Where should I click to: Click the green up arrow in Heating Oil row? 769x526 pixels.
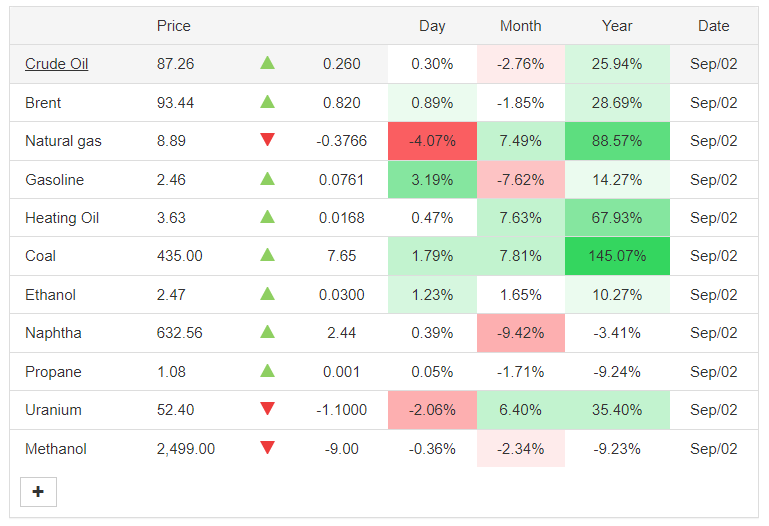click(x=267, y=217)
